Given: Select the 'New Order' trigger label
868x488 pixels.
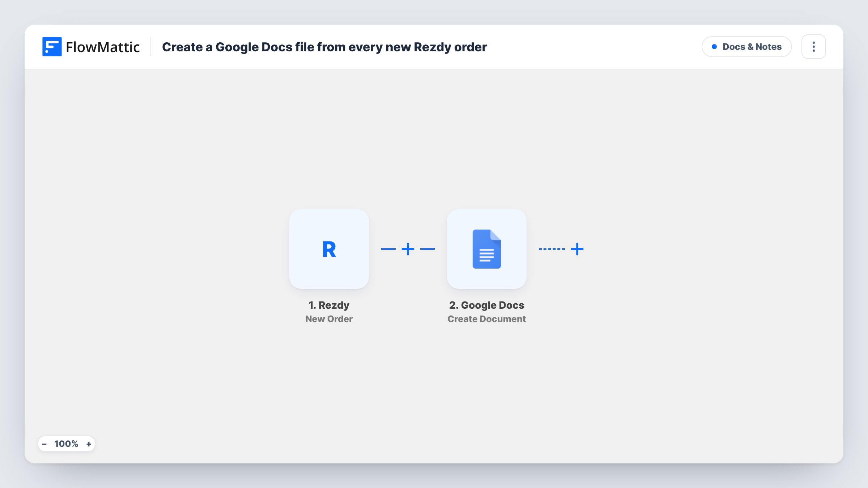Looking at the screenshot, I should click(x=329, y=319).
